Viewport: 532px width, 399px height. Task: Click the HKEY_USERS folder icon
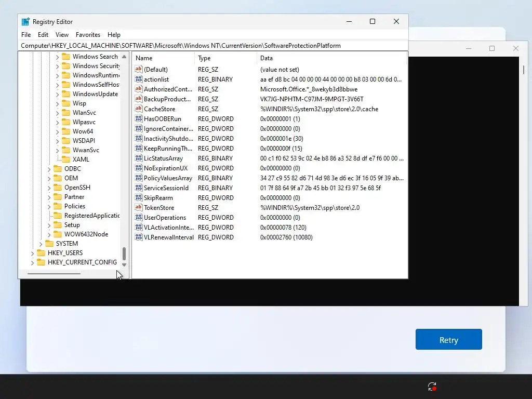pos(41,253)
